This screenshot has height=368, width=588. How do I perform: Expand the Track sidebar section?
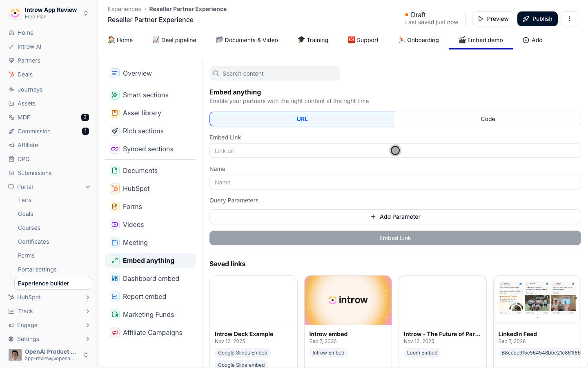88,311
